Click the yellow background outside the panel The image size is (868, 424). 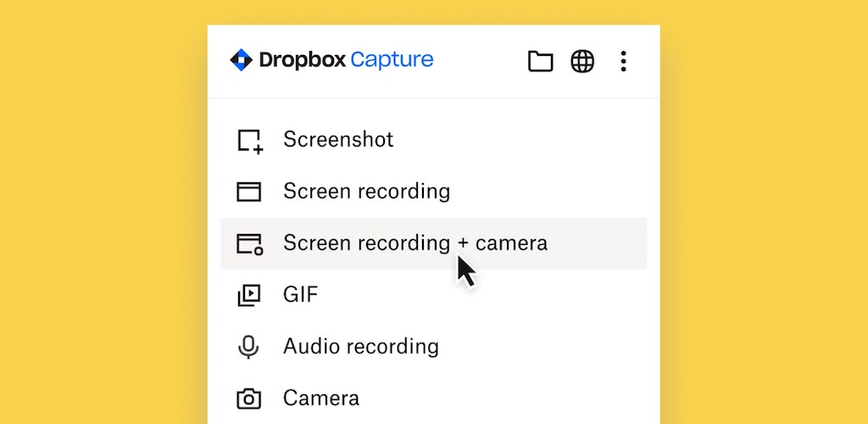(x=102, y=212)
